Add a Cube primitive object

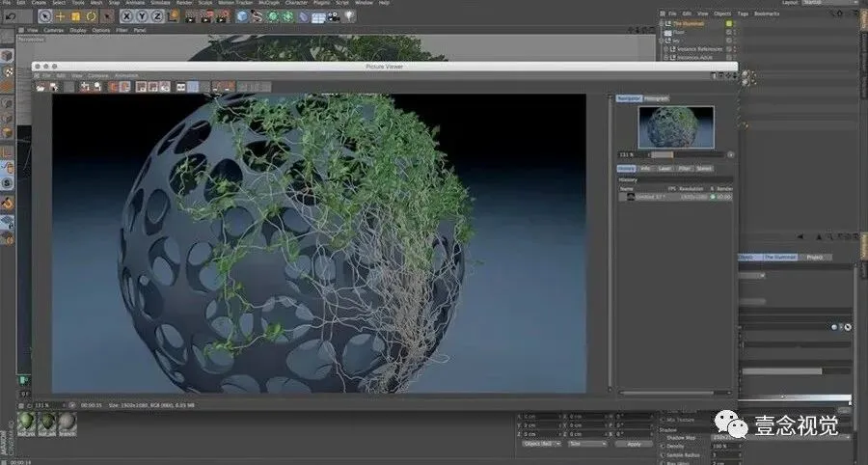pos(242,16)
